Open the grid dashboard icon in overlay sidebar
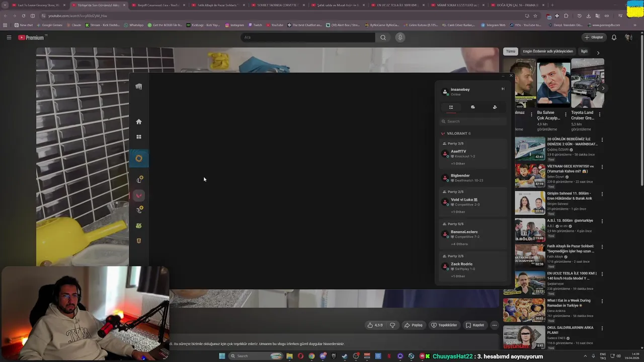Screen dimensions: 644x362 pyautogui.click(x=139, y=137)
